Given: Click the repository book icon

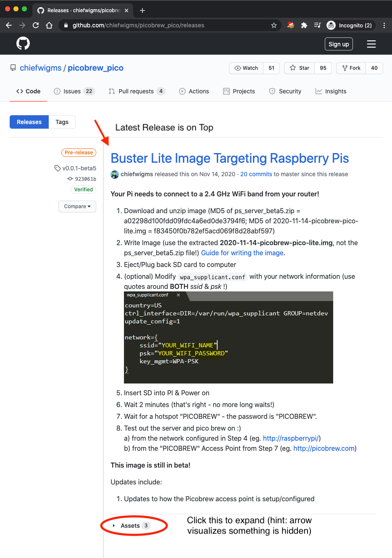Looking at the screenshot, I should point(13,68).
